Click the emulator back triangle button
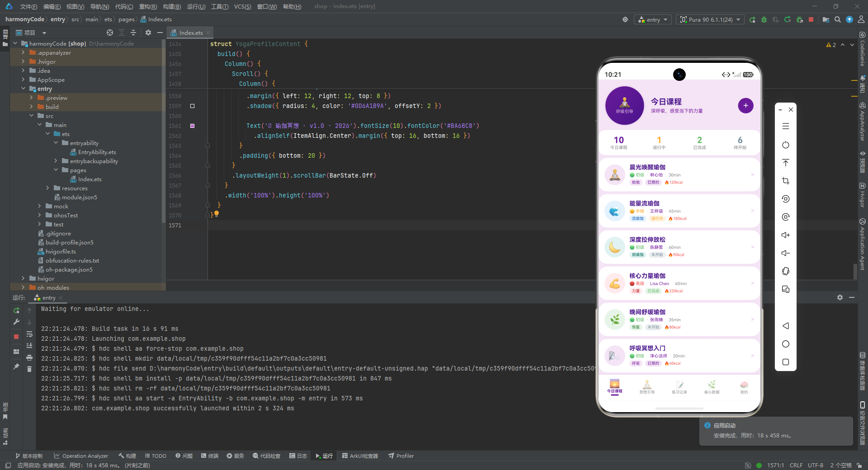 pos(786,326)
